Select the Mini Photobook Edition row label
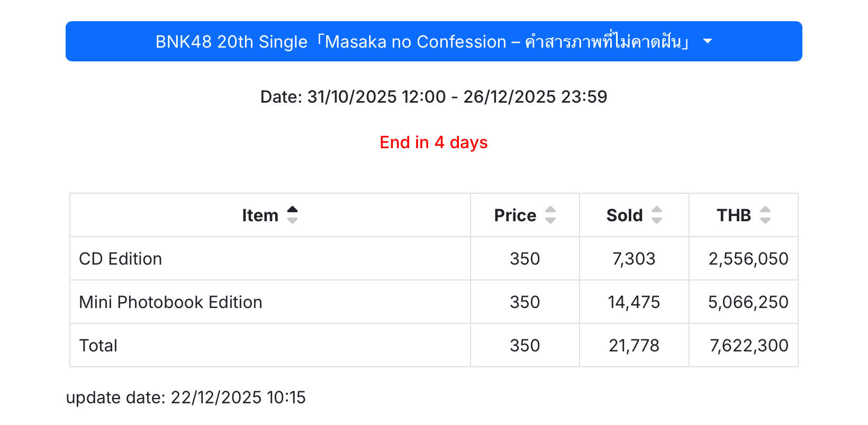This screenshot has height=425, width=868. [170, 302]
